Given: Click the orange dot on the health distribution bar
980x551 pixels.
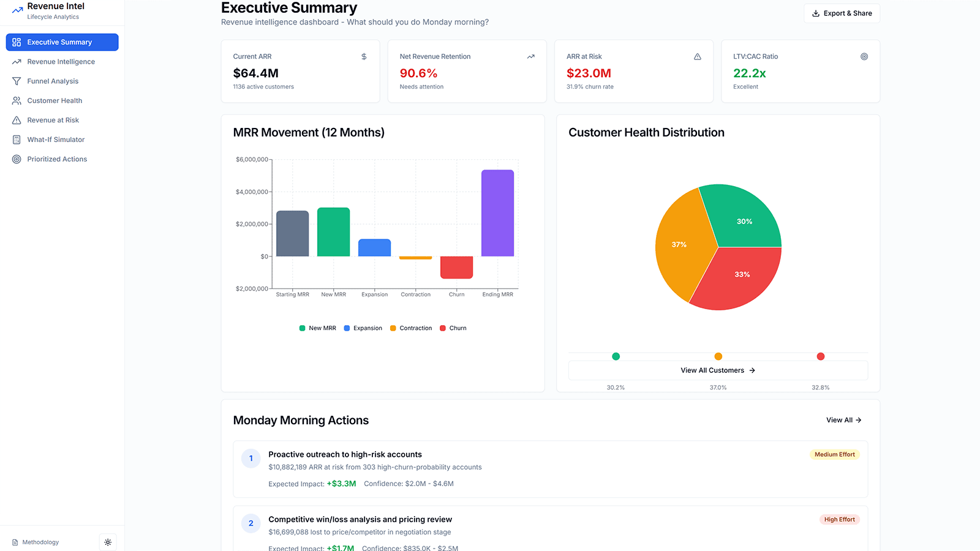Looking at the screenshot, I should pos(718,356).
